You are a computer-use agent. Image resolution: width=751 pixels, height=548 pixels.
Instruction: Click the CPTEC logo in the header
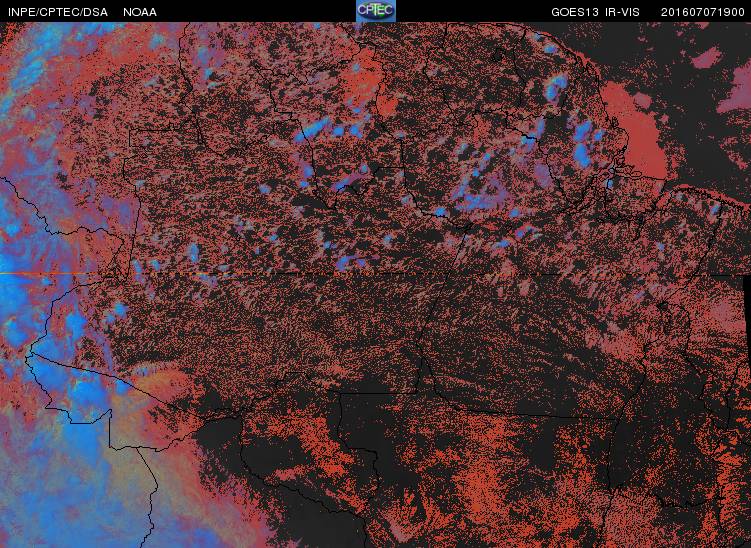tap(376, 11)
